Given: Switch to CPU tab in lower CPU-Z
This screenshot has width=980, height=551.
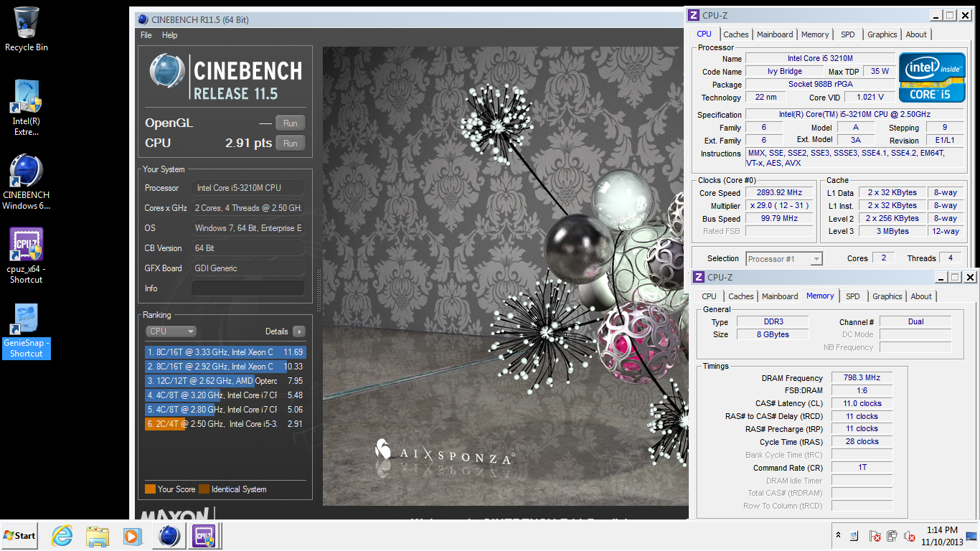Looking at the screenshot, I should point(709,296).
